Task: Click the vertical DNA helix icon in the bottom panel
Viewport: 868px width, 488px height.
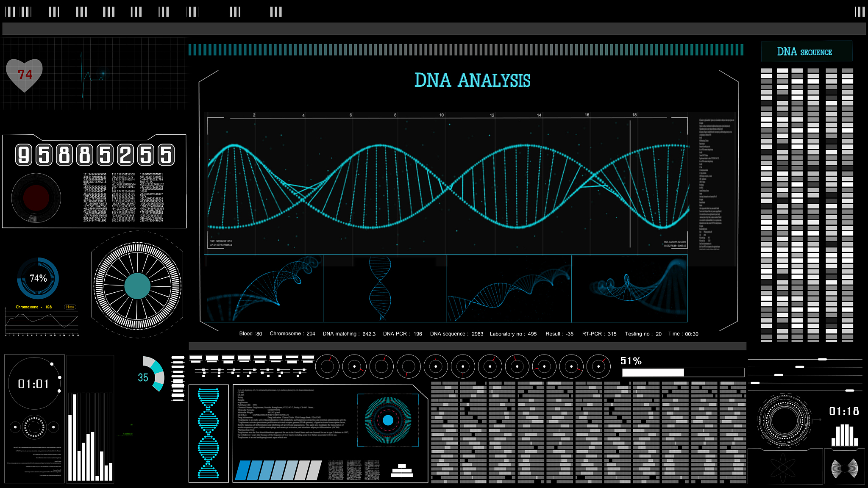Action: (x=208, y=433)
